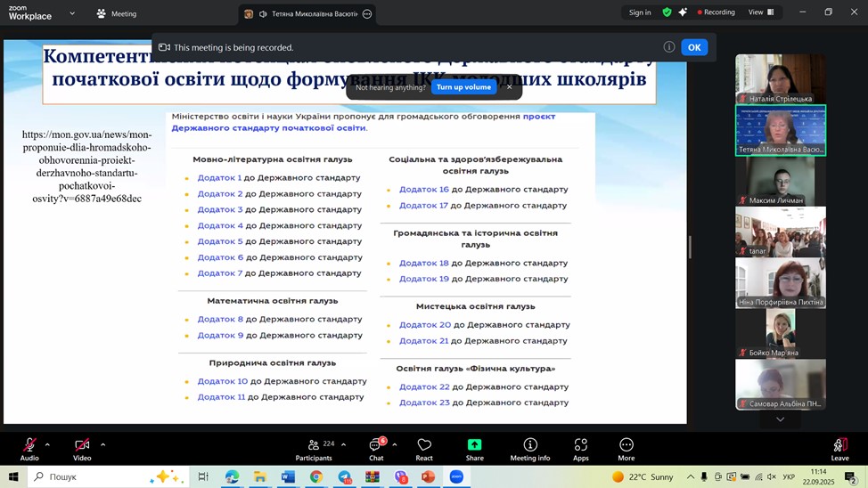Select Ніна Порфиріївна participant video thumbnail

point(781,283)
